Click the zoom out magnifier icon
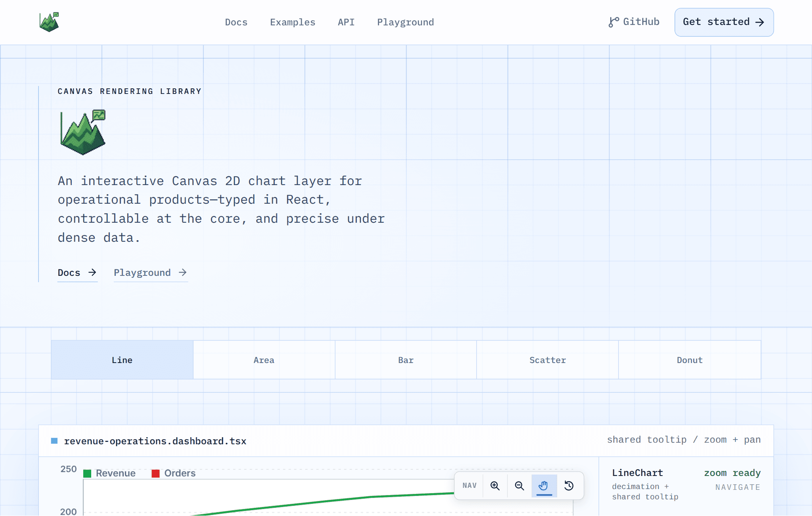 tap(519, 485)
